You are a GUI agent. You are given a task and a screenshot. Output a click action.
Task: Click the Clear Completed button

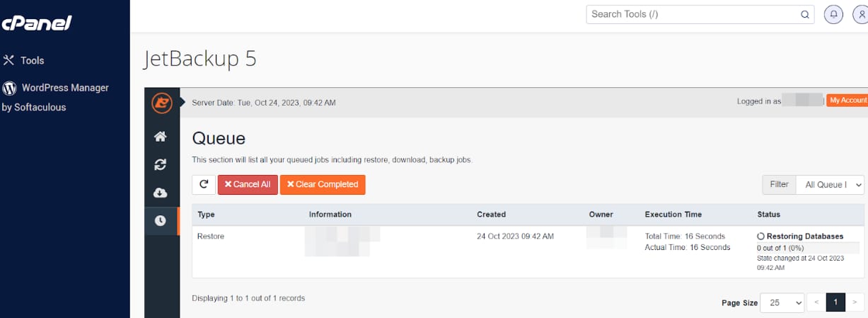[x=323, y=184]
